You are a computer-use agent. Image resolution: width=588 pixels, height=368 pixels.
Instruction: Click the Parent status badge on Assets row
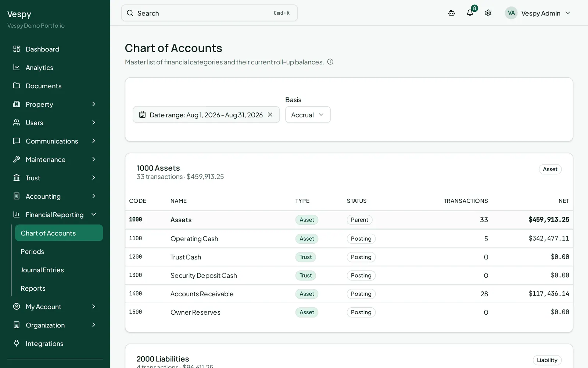click(359, 220)
